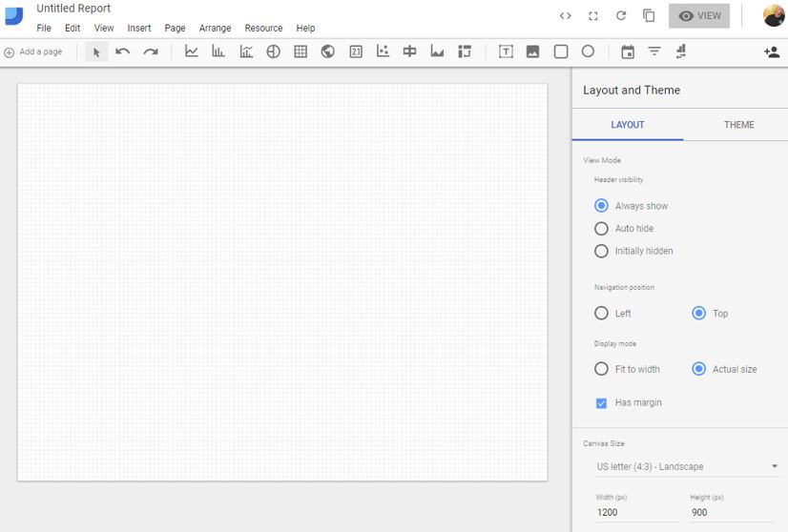Insert a geo map chart
Viewport: 788px width, 532px height.
(327, 51)
